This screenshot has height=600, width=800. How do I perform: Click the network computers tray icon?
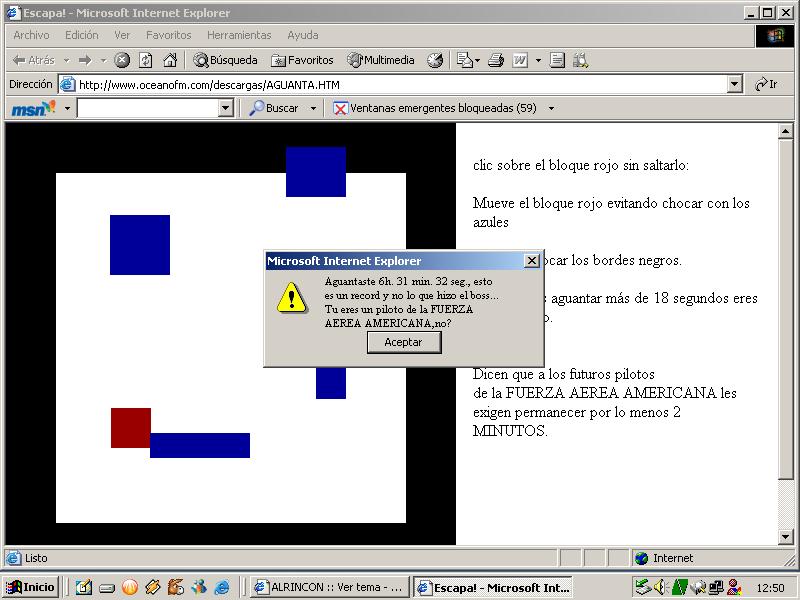coord(716,587)
